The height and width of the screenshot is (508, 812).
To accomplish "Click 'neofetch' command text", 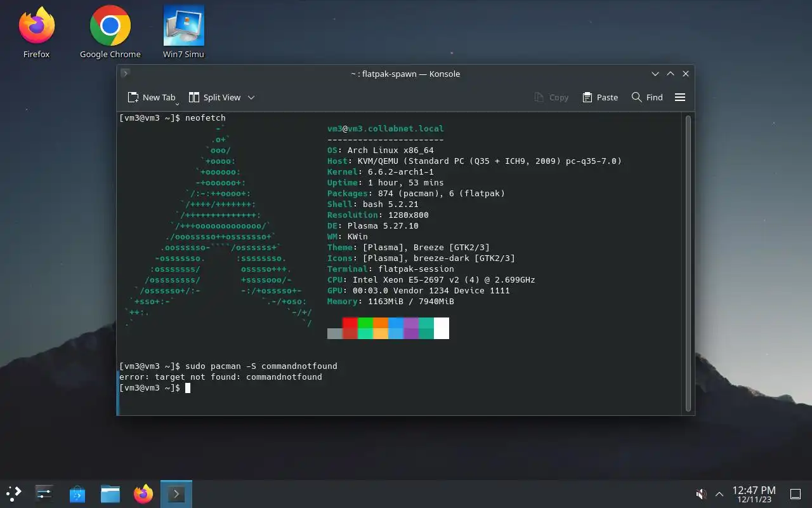I will click(x=206, y=117).
